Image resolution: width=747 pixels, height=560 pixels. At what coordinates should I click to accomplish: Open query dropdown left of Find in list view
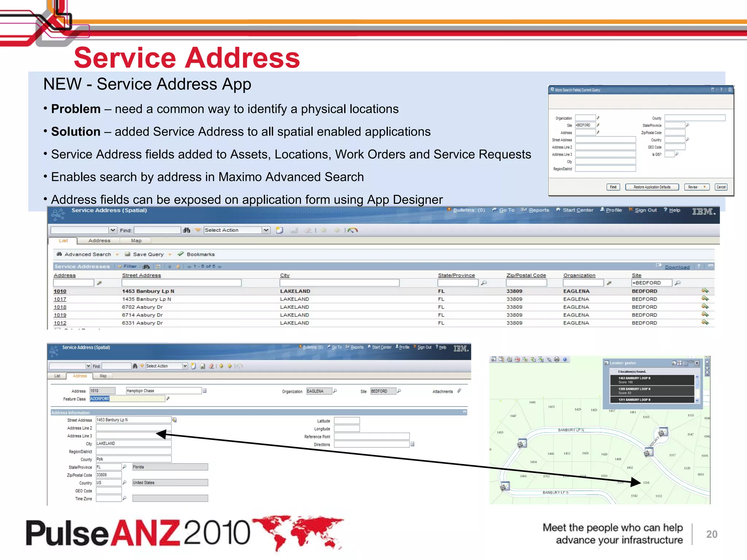coord(113,230)
